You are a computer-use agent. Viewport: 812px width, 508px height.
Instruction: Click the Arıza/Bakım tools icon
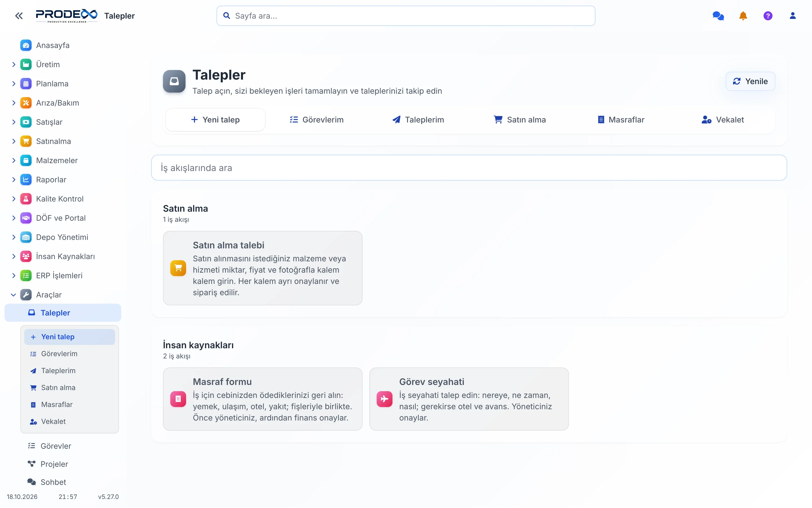tap(26, 103)
